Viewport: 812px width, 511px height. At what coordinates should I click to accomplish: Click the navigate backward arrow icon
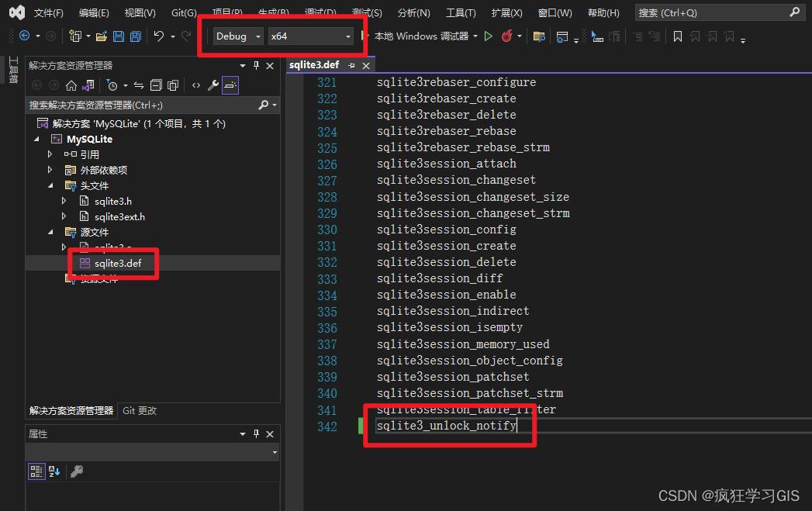click(24, 36)
